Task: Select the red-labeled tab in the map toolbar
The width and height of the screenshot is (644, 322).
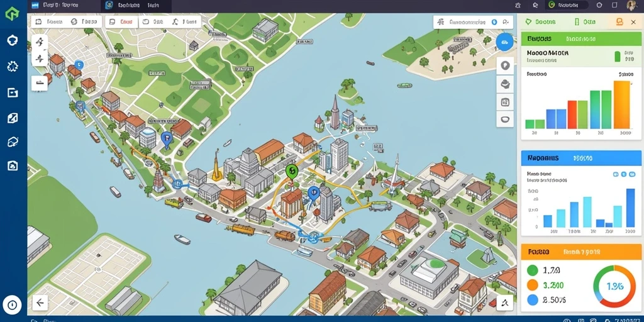Action: point(122,22)
